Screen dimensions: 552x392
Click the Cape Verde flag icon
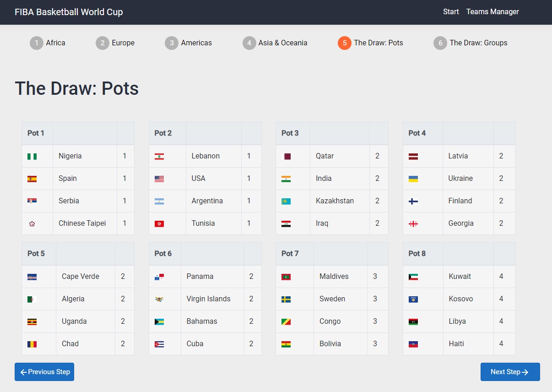coord(32,277)
